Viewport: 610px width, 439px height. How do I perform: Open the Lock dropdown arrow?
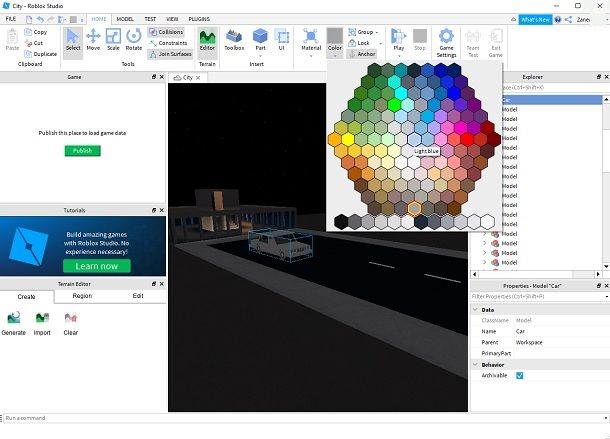point(380,43)
